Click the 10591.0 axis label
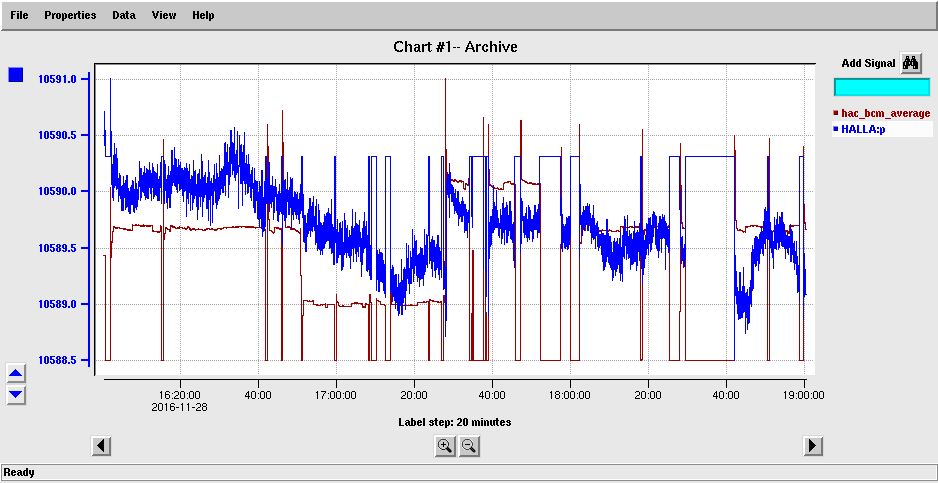This screenshot has height=483, width=938. click(x=57, y=78)
